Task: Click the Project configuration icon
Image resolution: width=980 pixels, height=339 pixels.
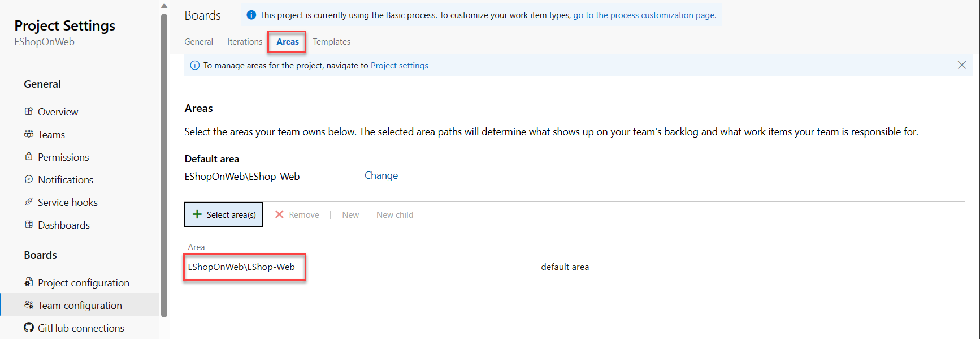Action: [x=29, y=282]
